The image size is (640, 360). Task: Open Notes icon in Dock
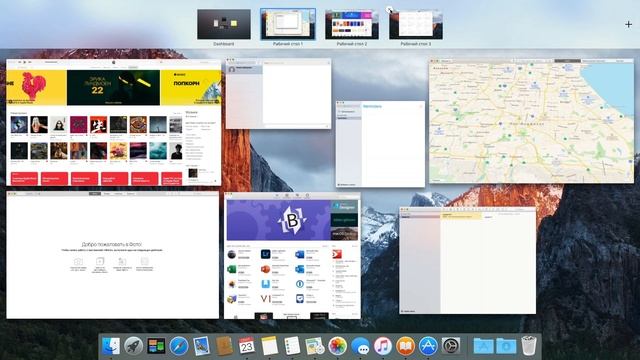coord(269,346)
